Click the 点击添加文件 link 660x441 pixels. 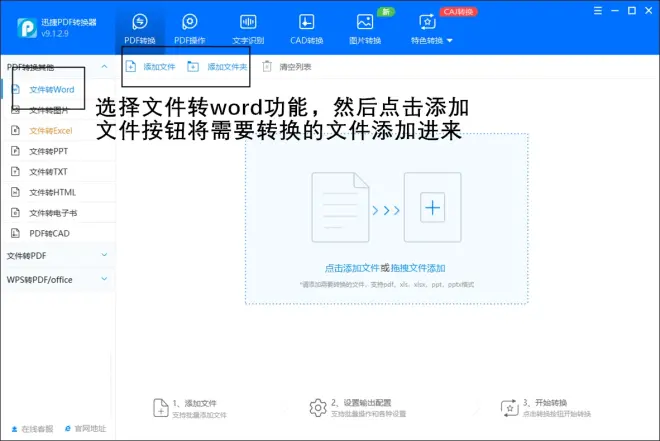(352, 268)
